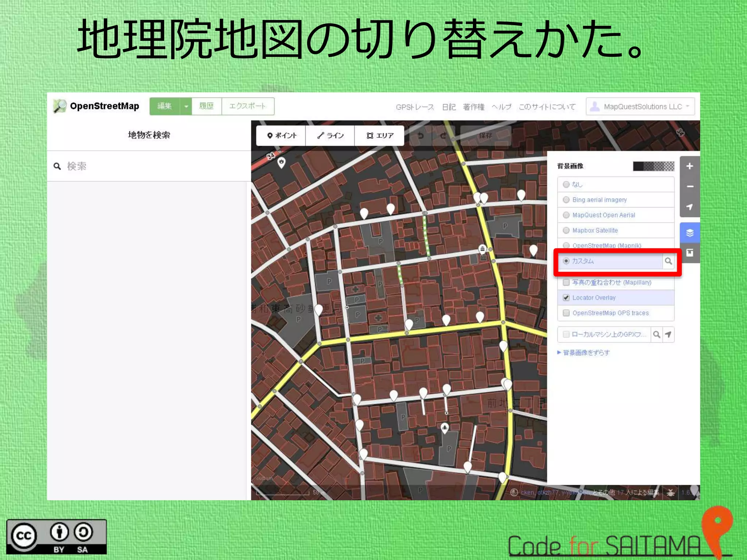Click magnifier icon in カスタム row
This screenshot has height=560, width=747.
pyautogui.click(x=668, y=261)
